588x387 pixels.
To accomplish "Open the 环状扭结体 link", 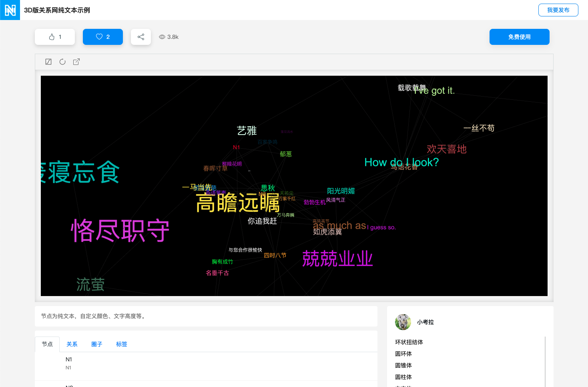I will (409, 342).
